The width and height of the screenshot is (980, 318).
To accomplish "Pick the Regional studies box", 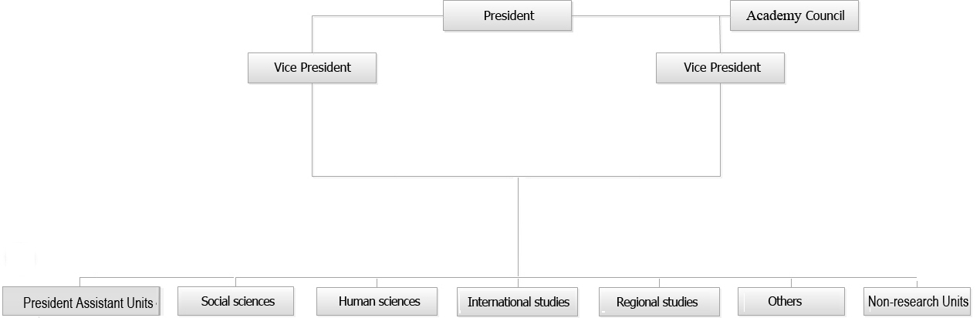I will [659, 302].
